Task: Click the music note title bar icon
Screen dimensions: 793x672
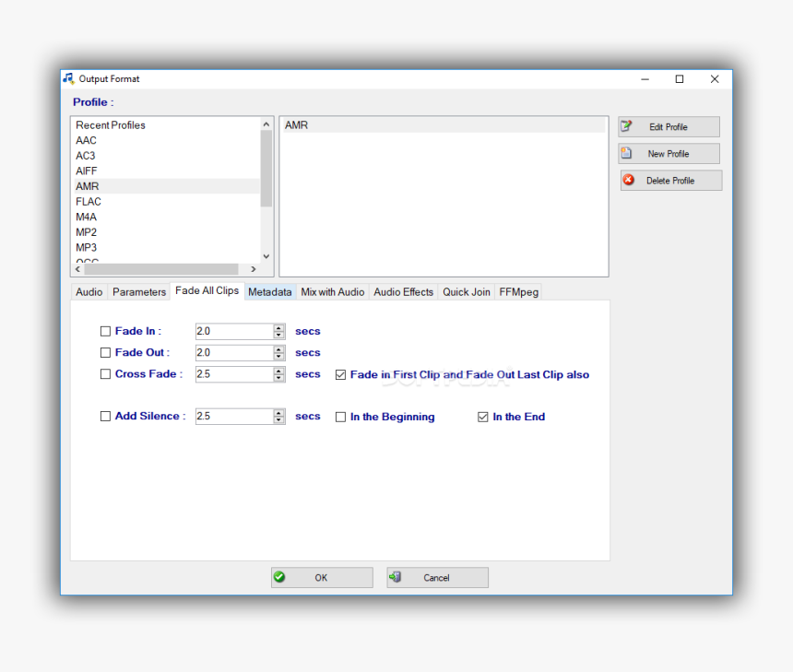Action: (x=70, y=78)
